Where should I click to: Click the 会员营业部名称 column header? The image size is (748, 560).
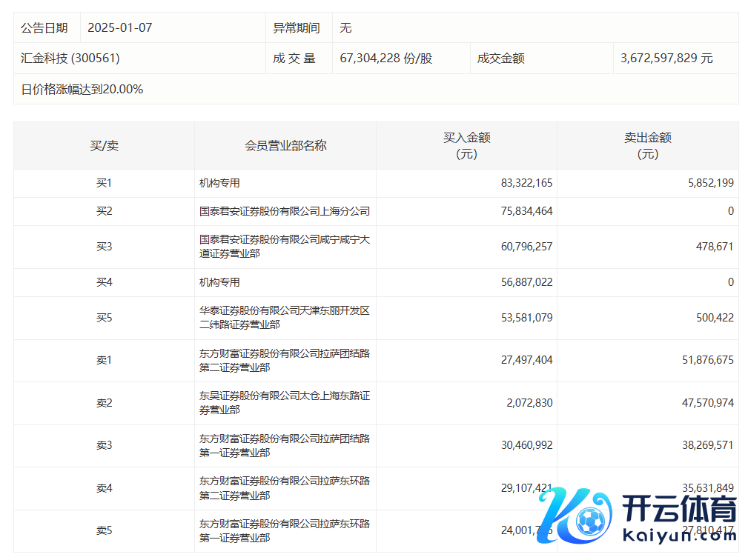click(285, 146)
